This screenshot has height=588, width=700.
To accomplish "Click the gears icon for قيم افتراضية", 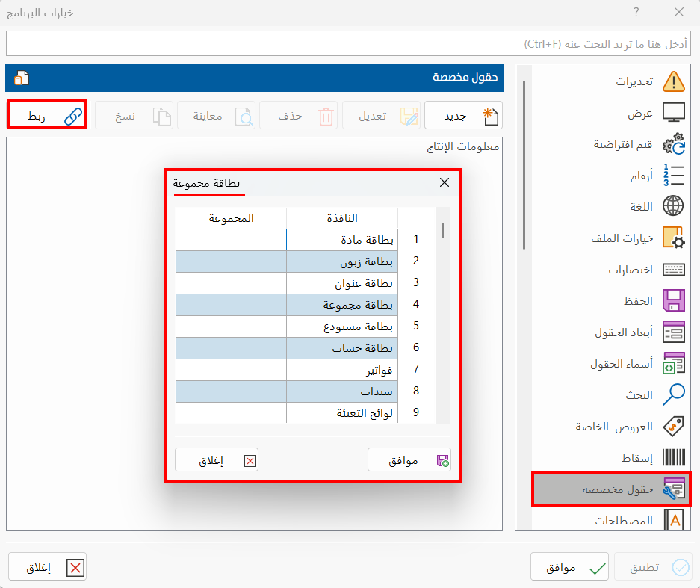I will 675,143.
